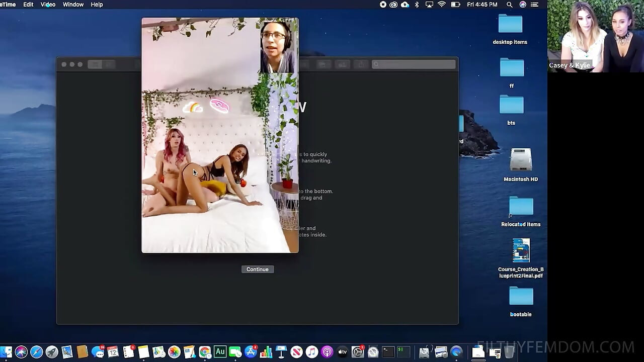
Task: Open the Video menu
Action: click(48, 5)
